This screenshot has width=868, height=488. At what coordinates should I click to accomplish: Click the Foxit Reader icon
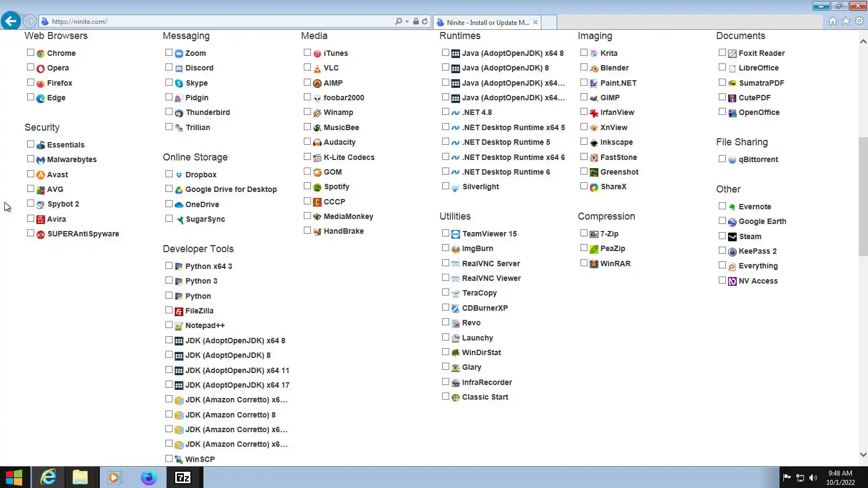coord(732,54)
